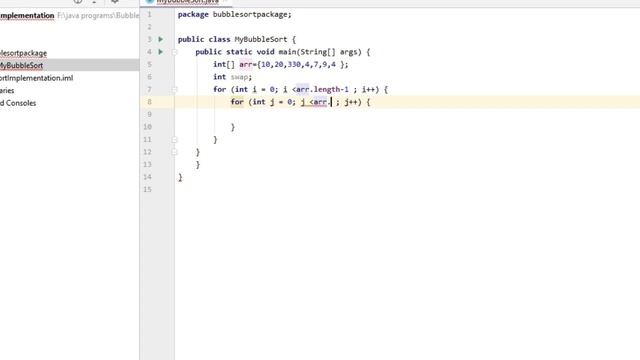
Task: Click the fold end marker on line 12
Action: (x=174, y=152)
